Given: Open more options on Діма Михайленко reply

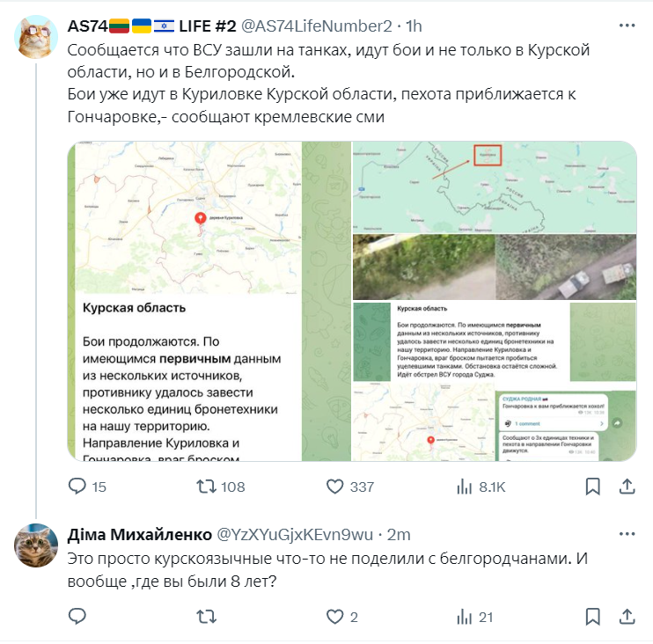Looking at the screenshot, I should 627,534.
